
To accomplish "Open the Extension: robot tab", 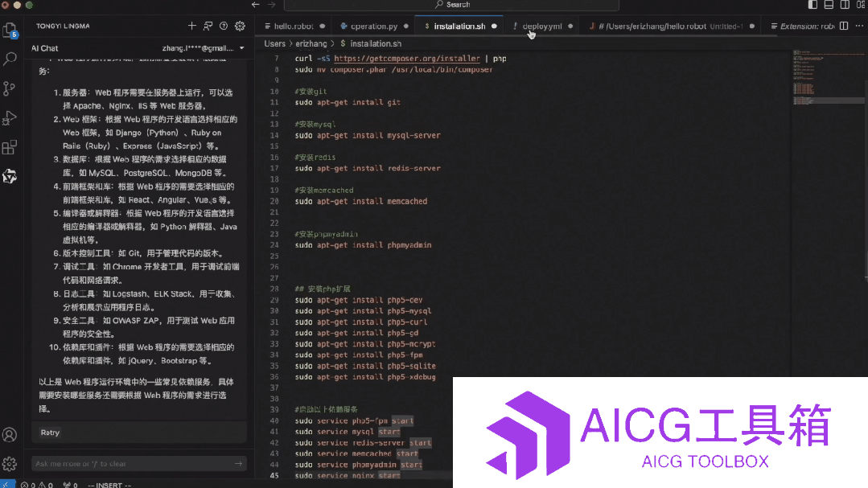I will pyautogui.click(x=803, y=26).
